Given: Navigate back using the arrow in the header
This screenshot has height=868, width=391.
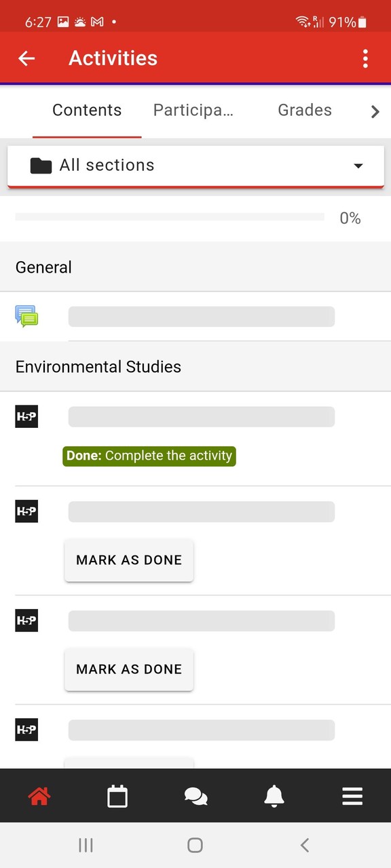Looking at the screenshot, I should pyautogui.click(x=26, y=58).
